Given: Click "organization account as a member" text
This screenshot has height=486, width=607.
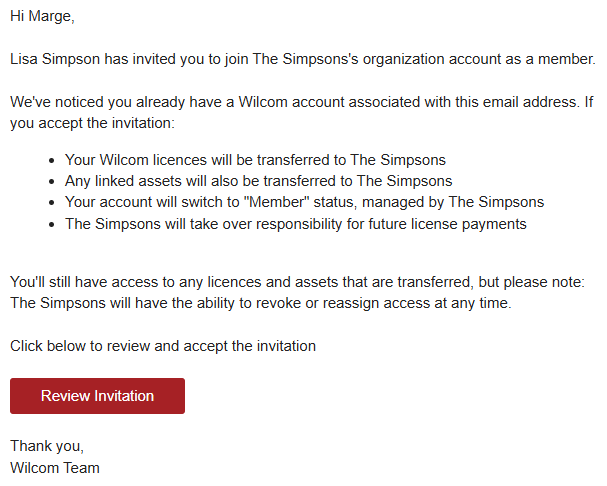Looking at the screenshot, I should click(x=479, y=59).
